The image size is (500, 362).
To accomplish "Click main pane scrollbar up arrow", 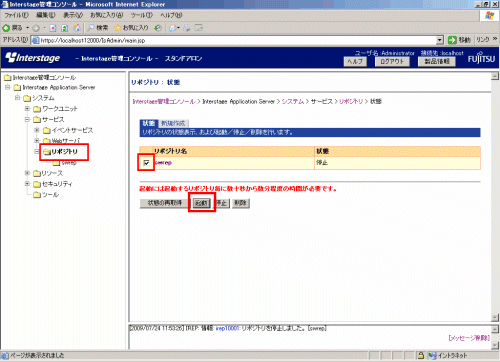I will [x=495, y=76].
